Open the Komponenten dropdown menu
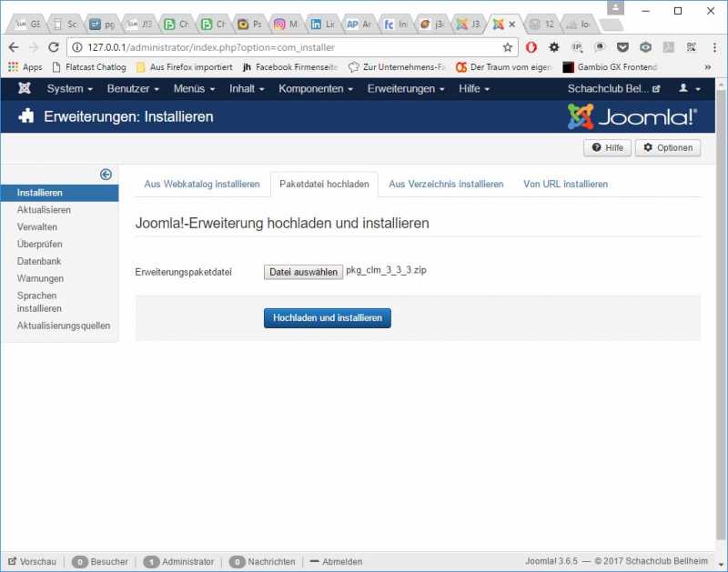The width and height of the screenshot is (728, 572). [x=316, y=88]
